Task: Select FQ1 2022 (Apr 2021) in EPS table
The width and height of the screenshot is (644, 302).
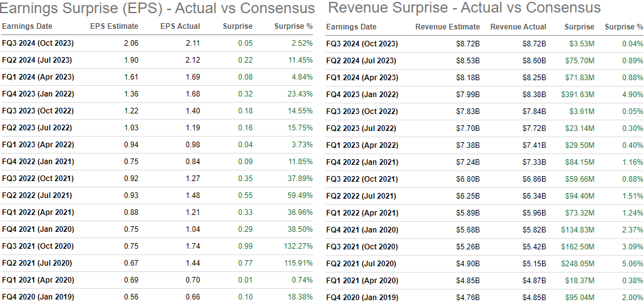Action: [38, 212]
